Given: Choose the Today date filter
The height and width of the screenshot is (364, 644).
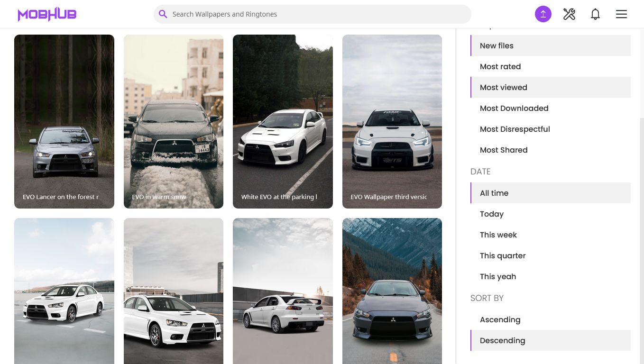Looking at the screenshot, I should pyautogui.click(x=551, y=214).
